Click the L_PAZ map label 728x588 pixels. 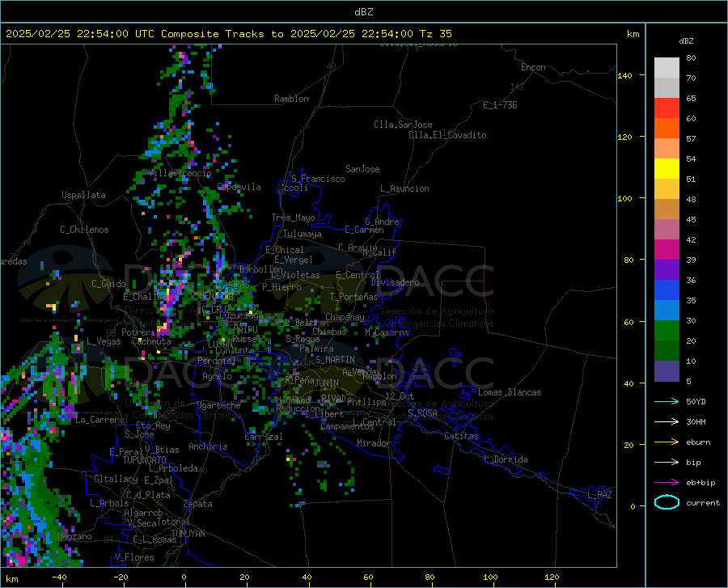point(599,495)
